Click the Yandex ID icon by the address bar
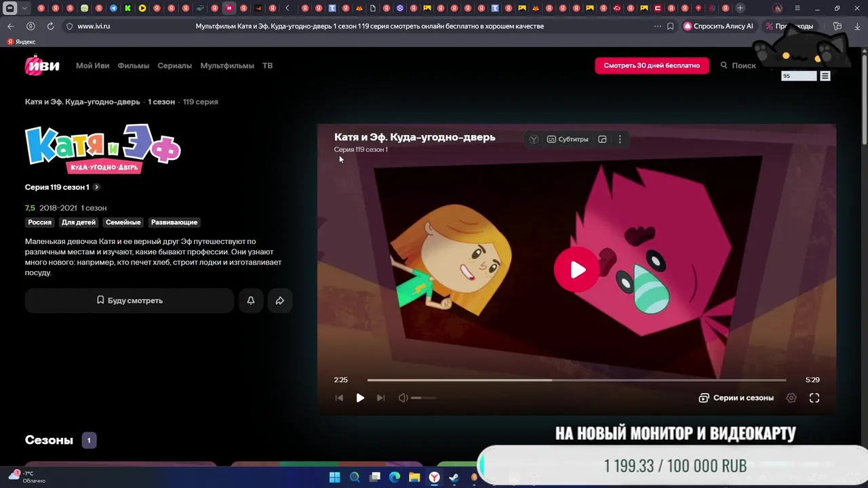 point(31,26)
